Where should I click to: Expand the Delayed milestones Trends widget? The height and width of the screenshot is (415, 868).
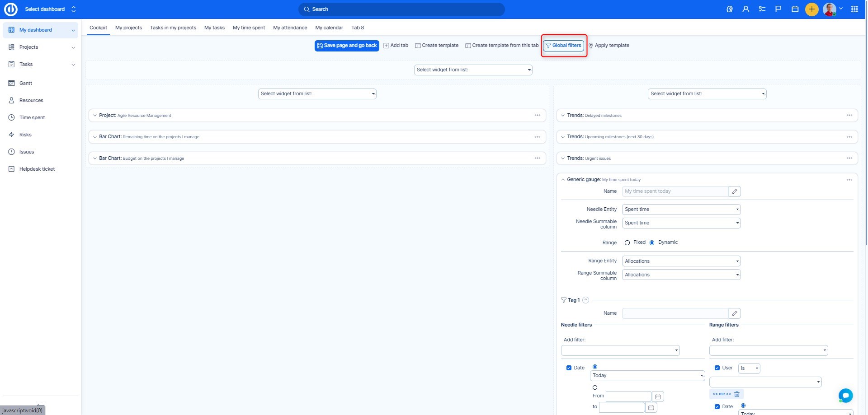coord(563,116)
